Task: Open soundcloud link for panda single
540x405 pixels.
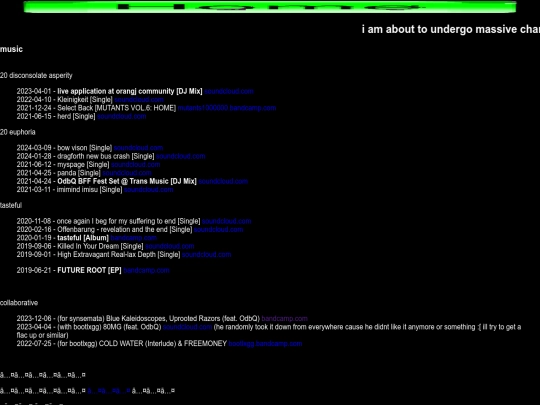Action: point(127,173)
